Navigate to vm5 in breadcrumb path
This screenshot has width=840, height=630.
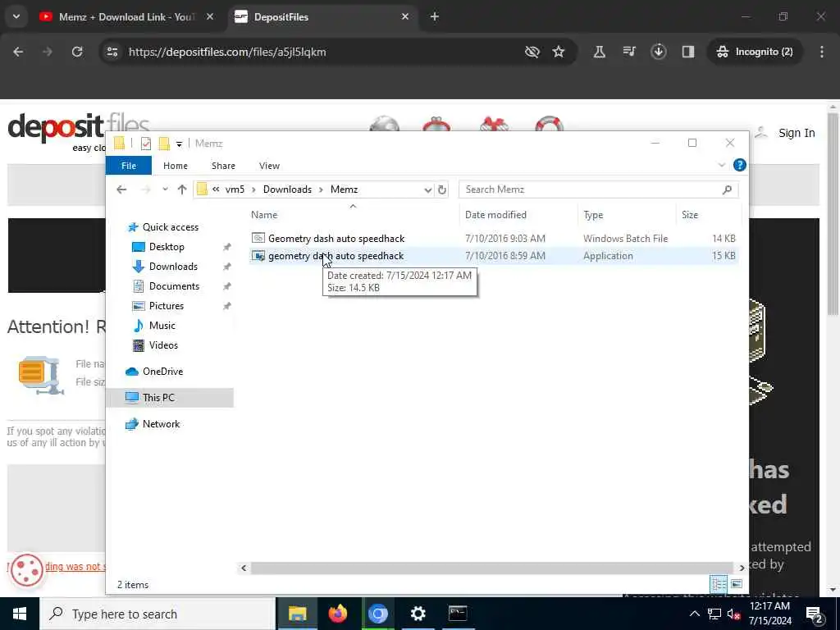[x=235, y=189]
